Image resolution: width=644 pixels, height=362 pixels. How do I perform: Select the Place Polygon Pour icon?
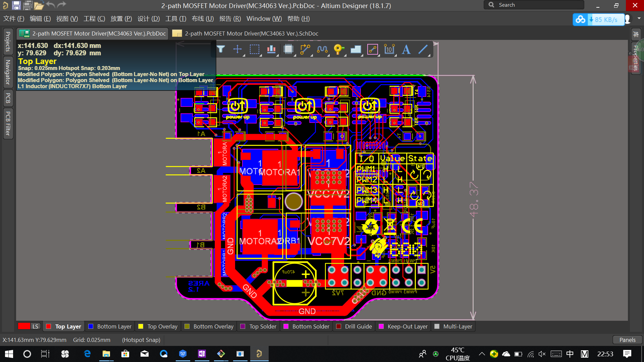tap(356, 49)
